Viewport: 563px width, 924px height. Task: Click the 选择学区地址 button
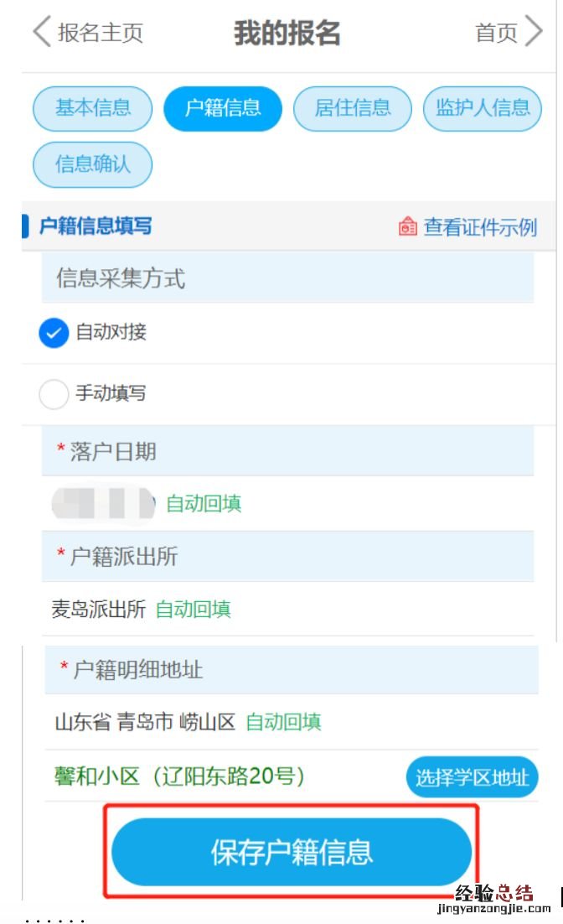(472, 777)
